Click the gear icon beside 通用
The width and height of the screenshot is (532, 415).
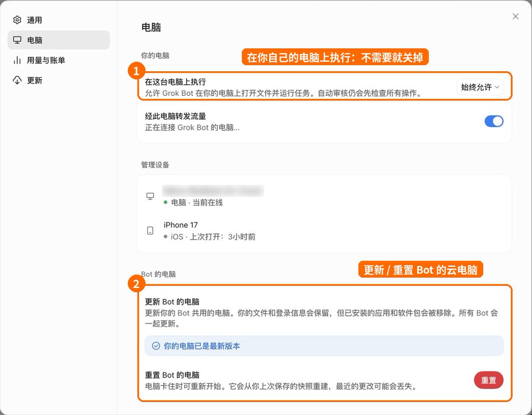[17, 20]
